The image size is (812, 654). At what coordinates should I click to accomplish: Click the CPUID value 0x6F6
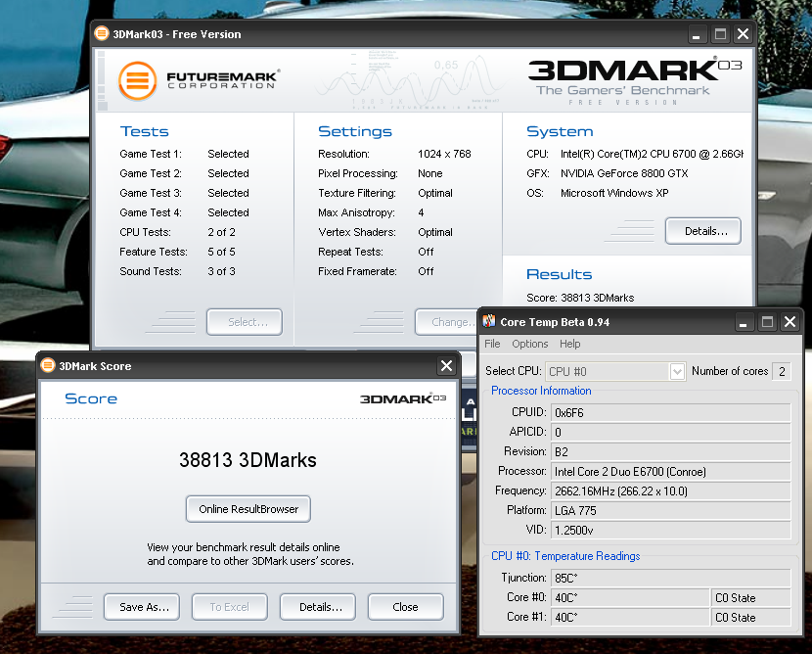click(670, 412)
